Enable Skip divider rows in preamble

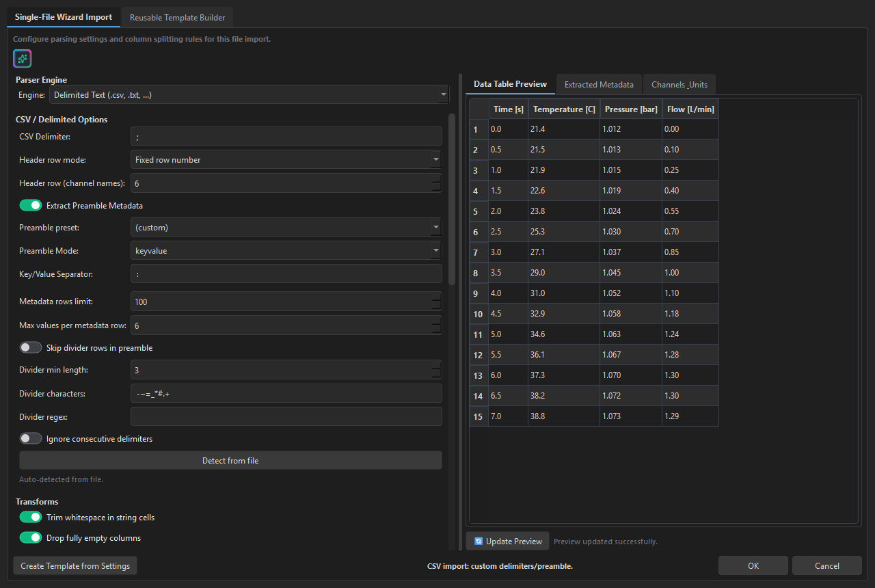[x=31, y=347]
